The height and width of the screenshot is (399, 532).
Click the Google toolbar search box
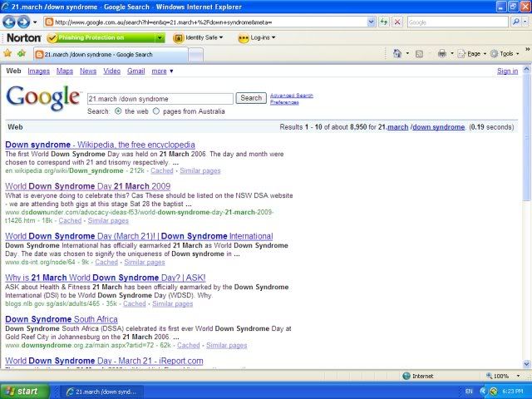(x=457, y=22)
